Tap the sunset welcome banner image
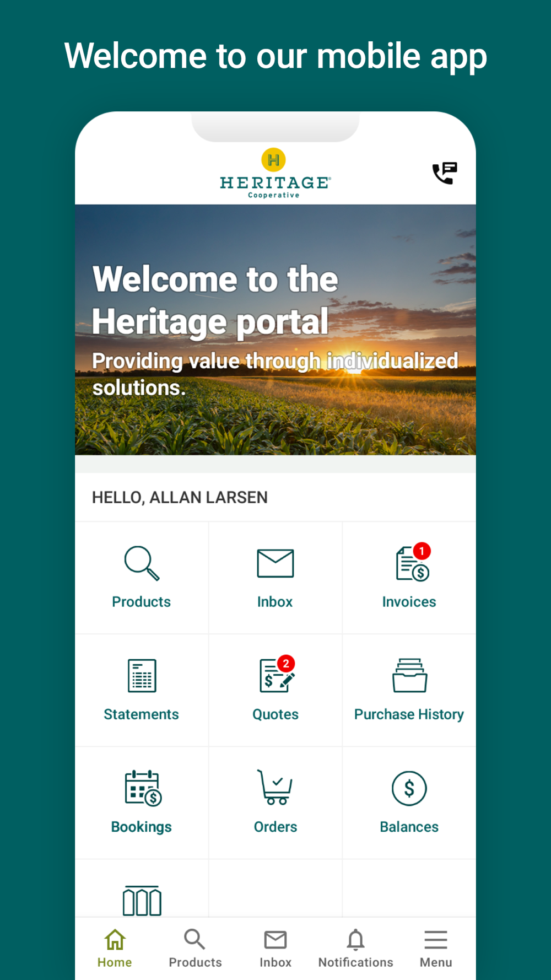The image size is (551, 980). pos(275,330)
